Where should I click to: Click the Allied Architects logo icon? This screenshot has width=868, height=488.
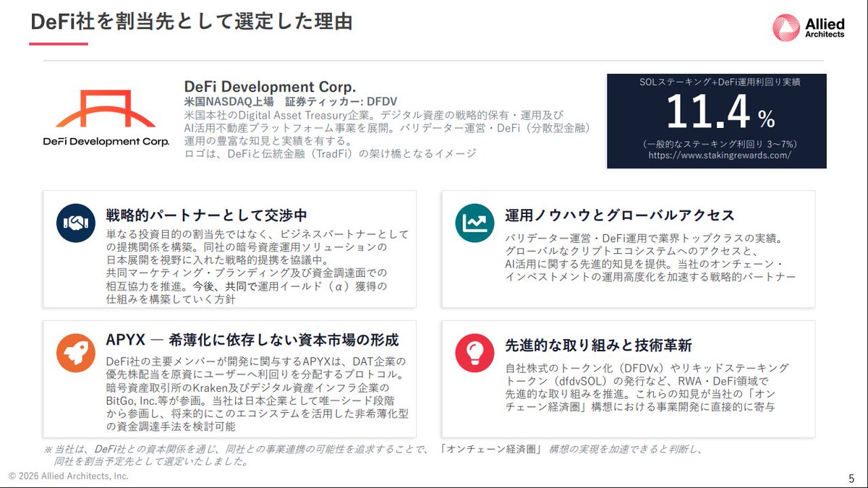click(786, 27)
